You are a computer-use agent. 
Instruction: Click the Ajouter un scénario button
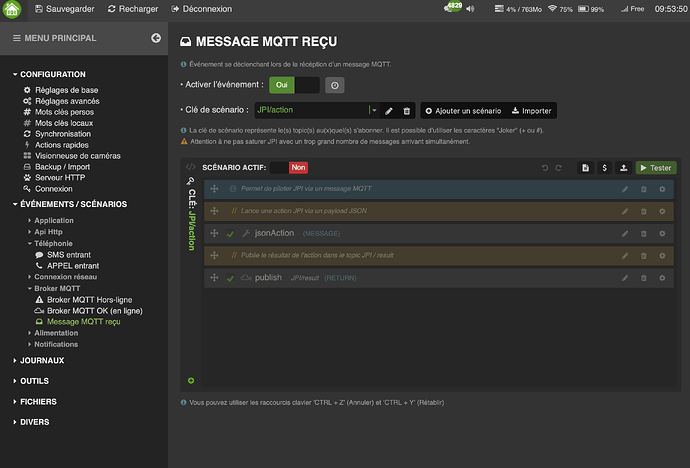[x=461, y=110]
